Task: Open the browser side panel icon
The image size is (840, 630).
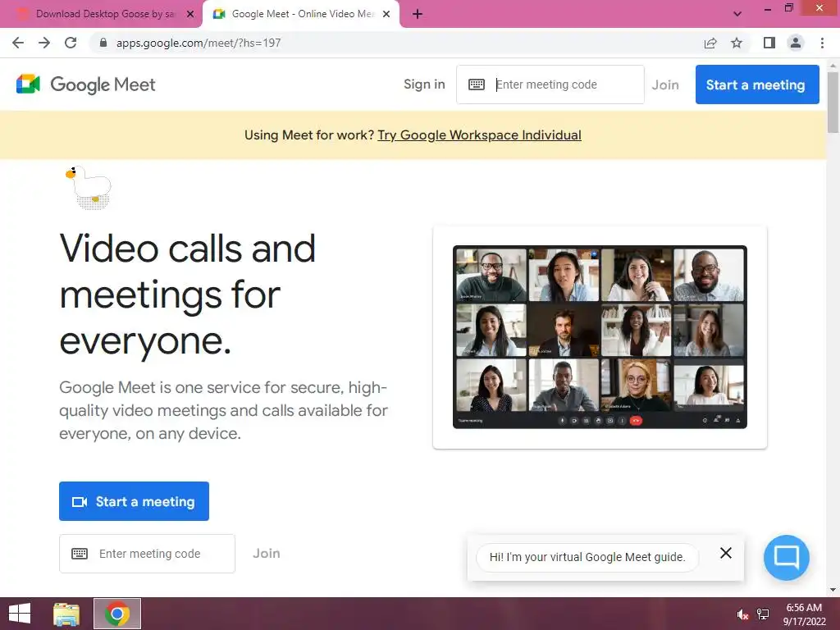Action: click(x=769, y=43)
